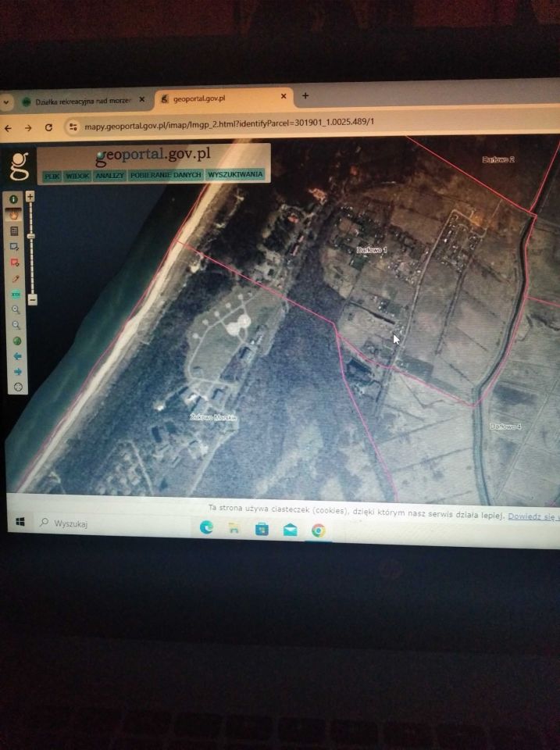The width and height of the screenshot is (560, 750).
Task: Click the upper magnifier zoom tool
Action: 16,309
